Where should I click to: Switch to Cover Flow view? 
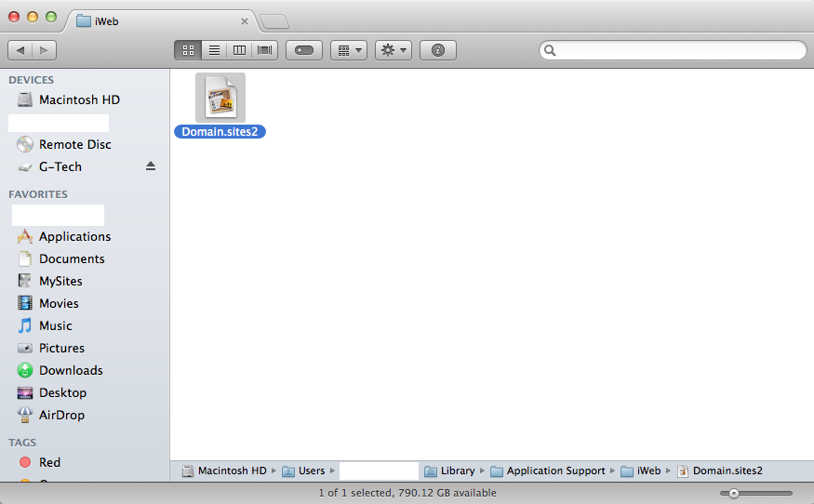265,50
